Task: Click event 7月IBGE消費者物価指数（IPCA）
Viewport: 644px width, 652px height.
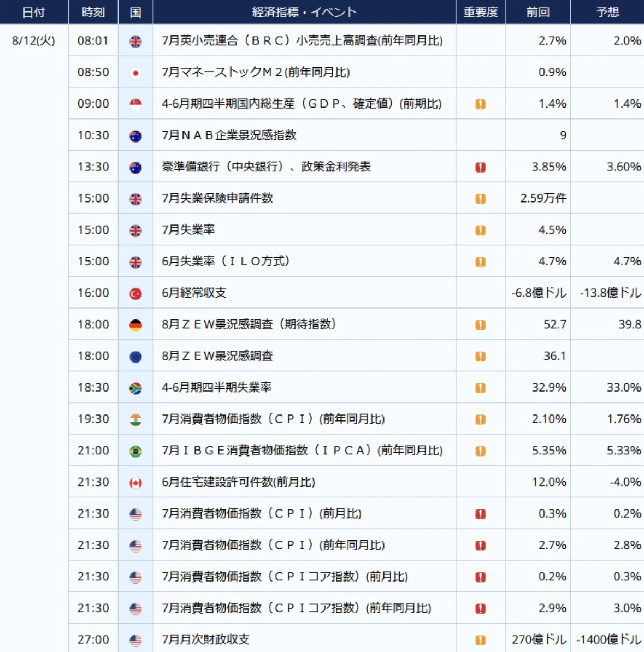Action: coord(302,451)
